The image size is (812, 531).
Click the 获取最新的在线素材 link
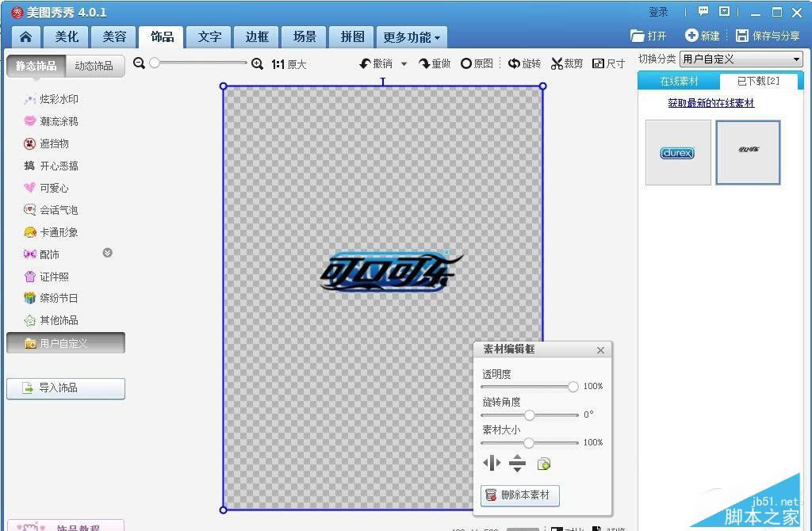pos(710,103)
